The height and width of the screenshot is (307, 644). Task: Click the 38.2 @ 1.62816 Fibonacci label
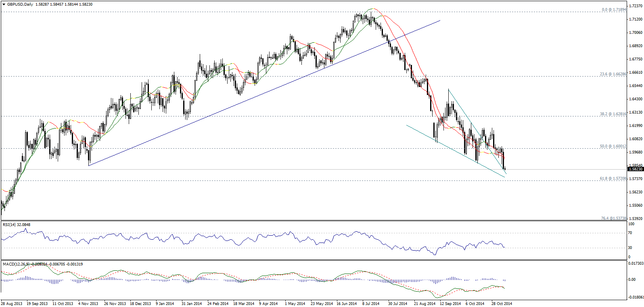[613, 114]
